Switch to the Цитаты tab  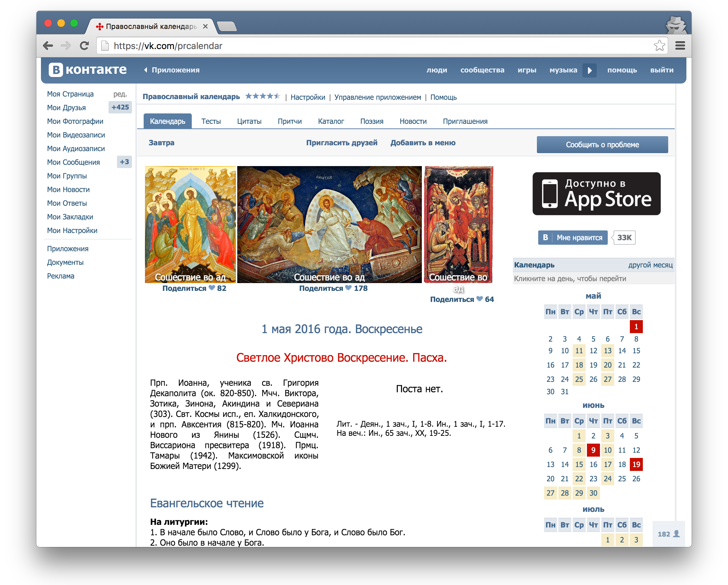point(249,121)
